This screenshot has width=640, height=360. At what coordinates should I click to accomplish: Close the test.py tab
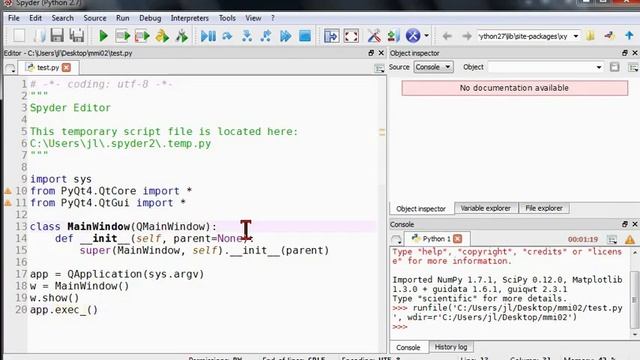67,67
